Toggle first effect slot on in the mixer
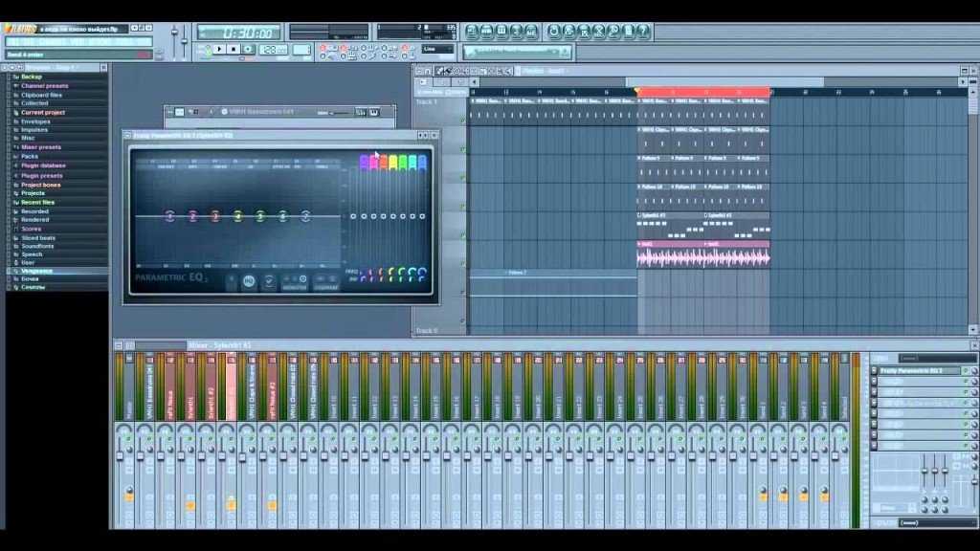Viewport: 980px width, 551px height. point(965,370)
